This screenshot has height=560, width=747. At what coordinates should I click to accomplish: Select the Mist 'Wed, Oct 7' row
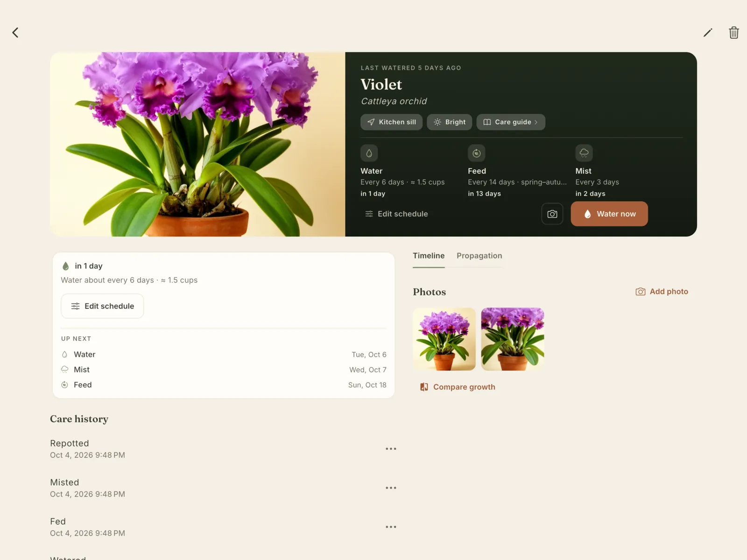(224, 370)
